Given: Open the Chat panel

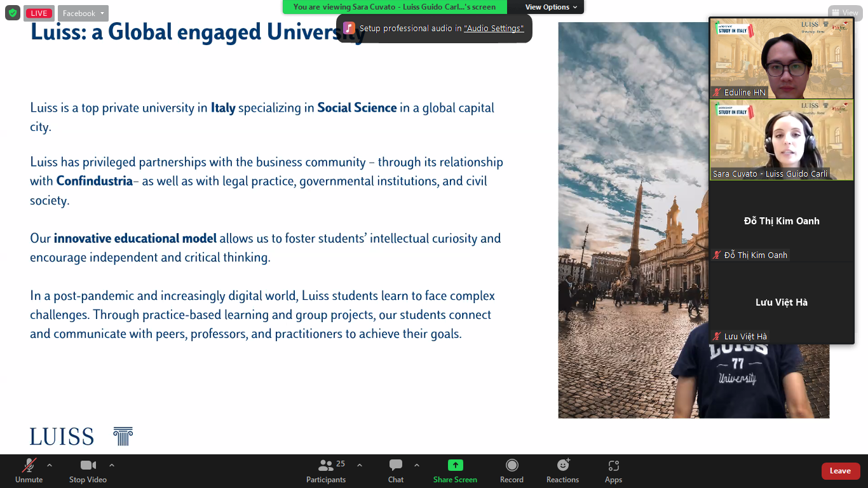Looking at the screenshot, I should [396, 471].
